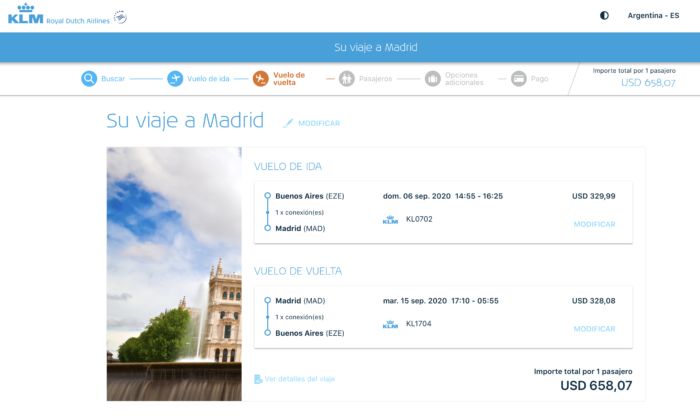Click the KLM logo in the header
Viewport: 700px width, 417px height.
point(26,14)
